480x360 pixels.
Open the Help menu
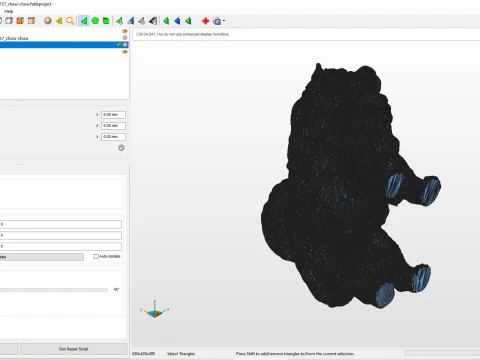(x=9, y=11)
